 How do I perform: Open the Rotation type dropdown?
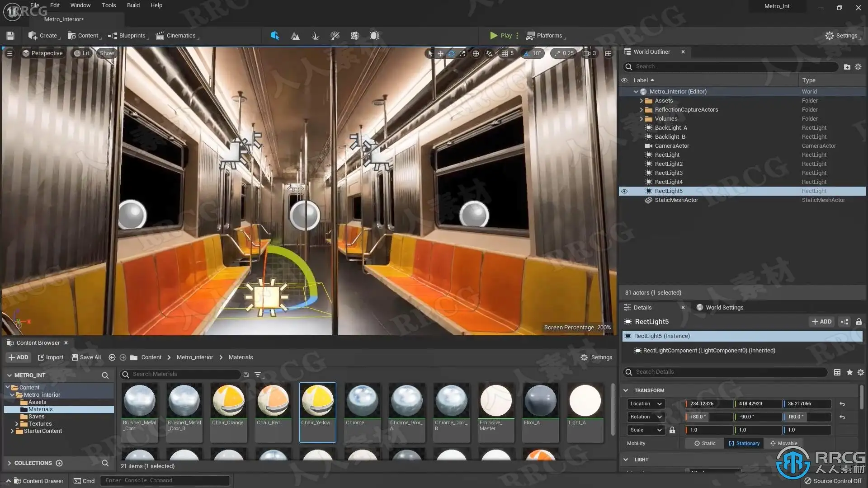click(646, 417)
